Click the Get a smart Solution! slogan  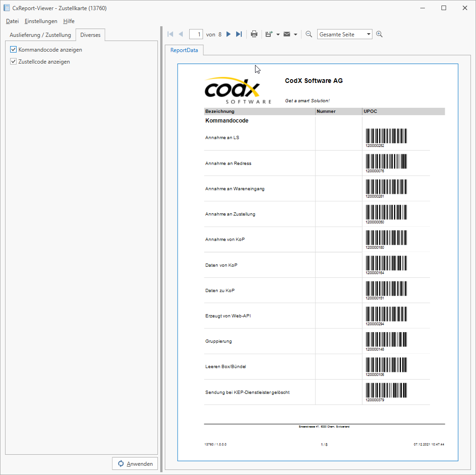[307, 101]
